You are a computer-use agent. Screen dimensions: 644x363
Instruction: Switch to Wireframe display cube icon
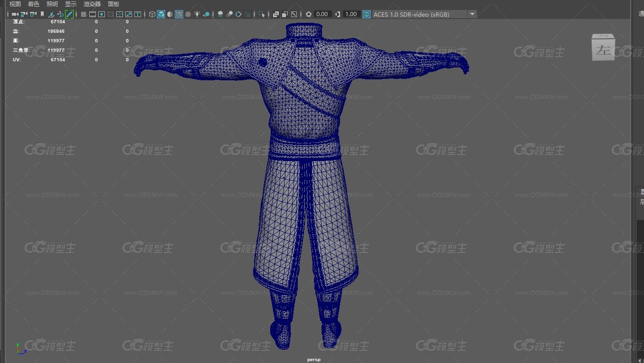pos(152,14)
